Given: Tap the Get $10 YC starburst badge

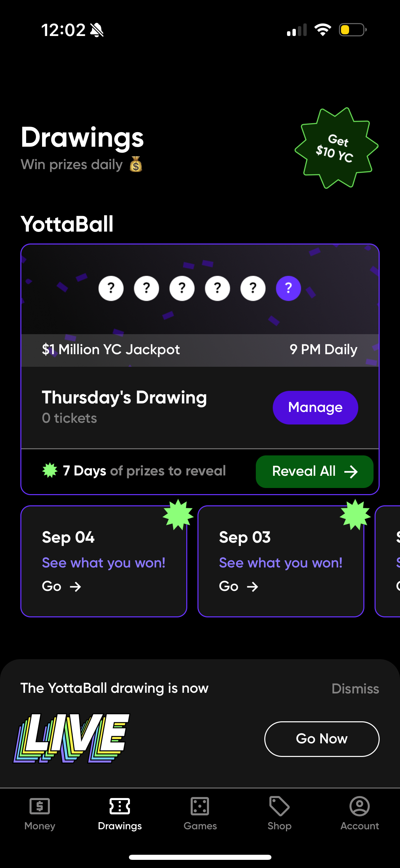Looking at the screenshot, I should coord(336,149).
